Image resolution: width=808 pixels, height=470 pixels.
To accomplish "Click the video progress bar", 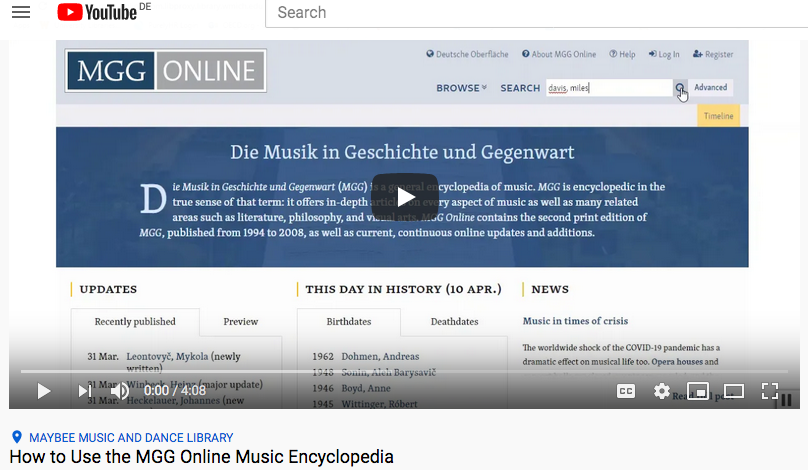I will coord(400,372).
